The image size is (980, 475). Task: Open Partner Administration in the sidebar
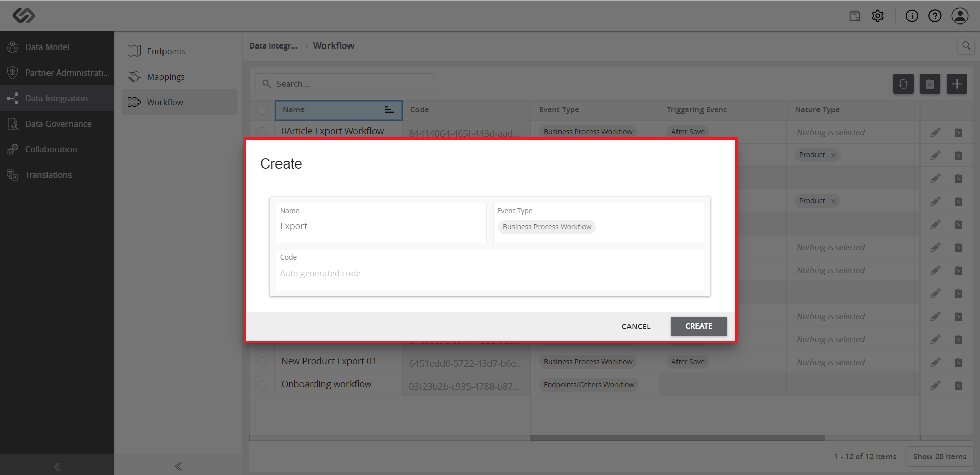57,73
